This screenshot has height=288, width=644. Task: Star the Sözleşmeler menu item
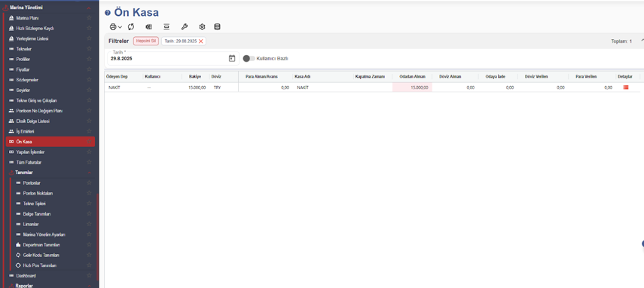(x=89, y=80)
